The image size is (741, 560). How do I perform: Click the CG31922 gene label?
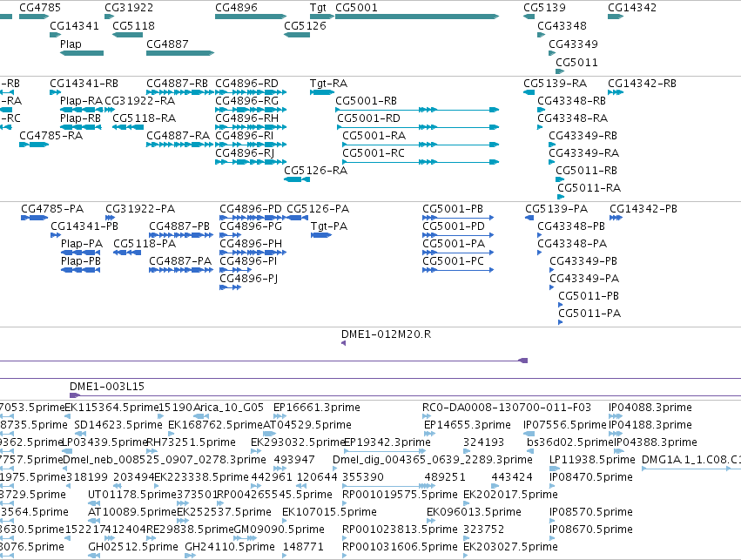tap(129, 8)
